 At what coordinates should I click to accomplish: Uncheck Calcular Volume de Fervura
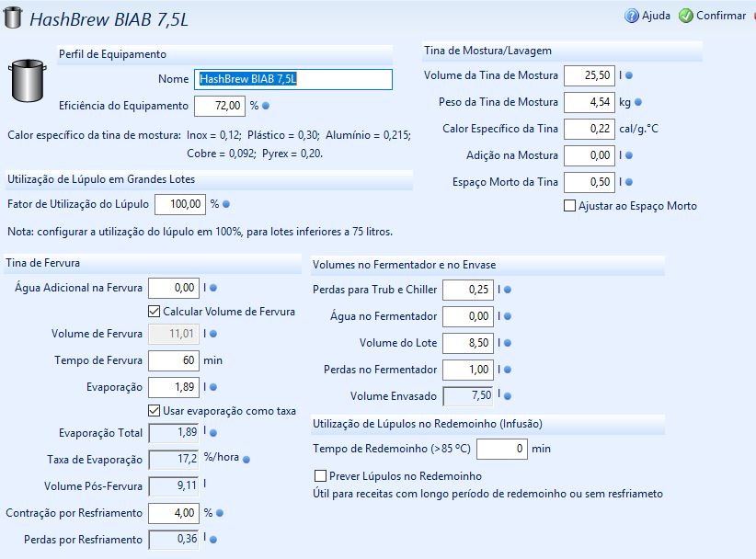[x=155, y=312]
